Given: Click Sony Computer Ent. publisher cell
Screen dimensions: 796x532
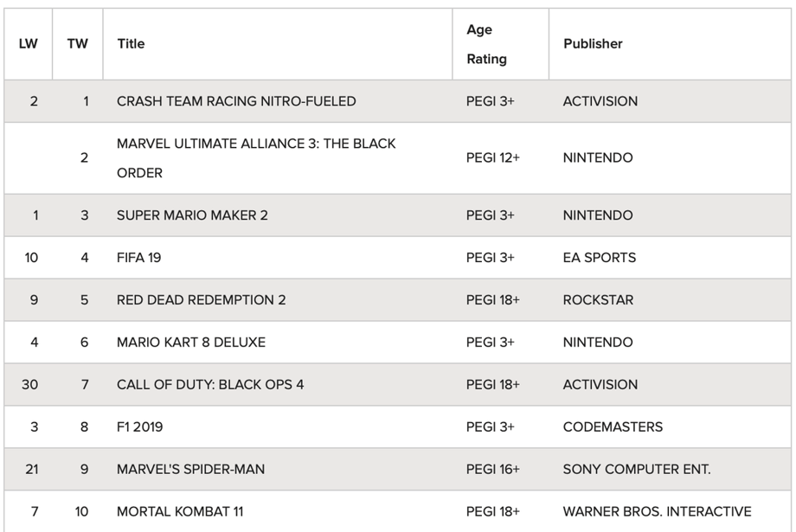Looking at the screenshot, I should click(x=636, y=470).
